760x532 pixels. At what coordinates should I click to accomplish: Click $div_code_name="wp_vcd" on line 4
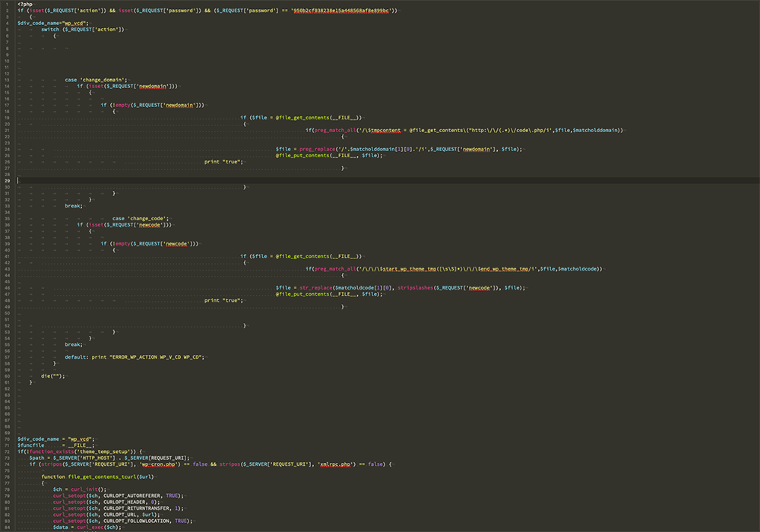tap(53, 23)
